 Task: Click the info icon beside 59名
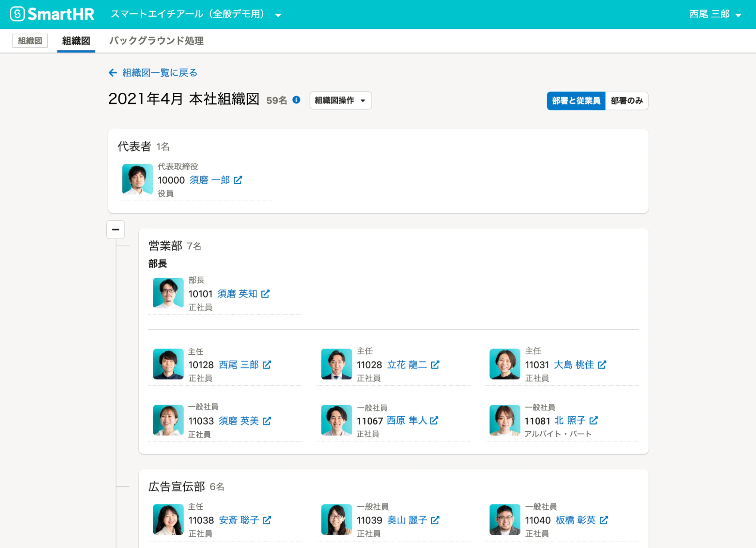(297, 100)
